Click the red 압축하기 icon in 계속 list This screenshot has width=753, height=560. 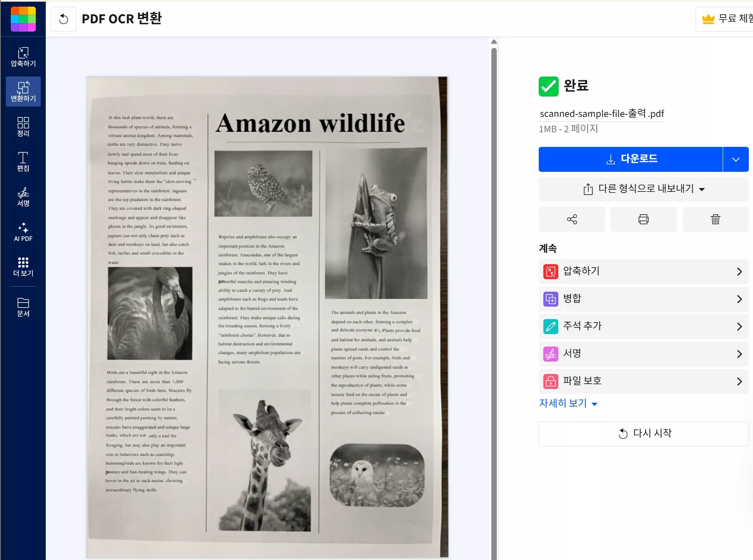click(x=551, y=272)
